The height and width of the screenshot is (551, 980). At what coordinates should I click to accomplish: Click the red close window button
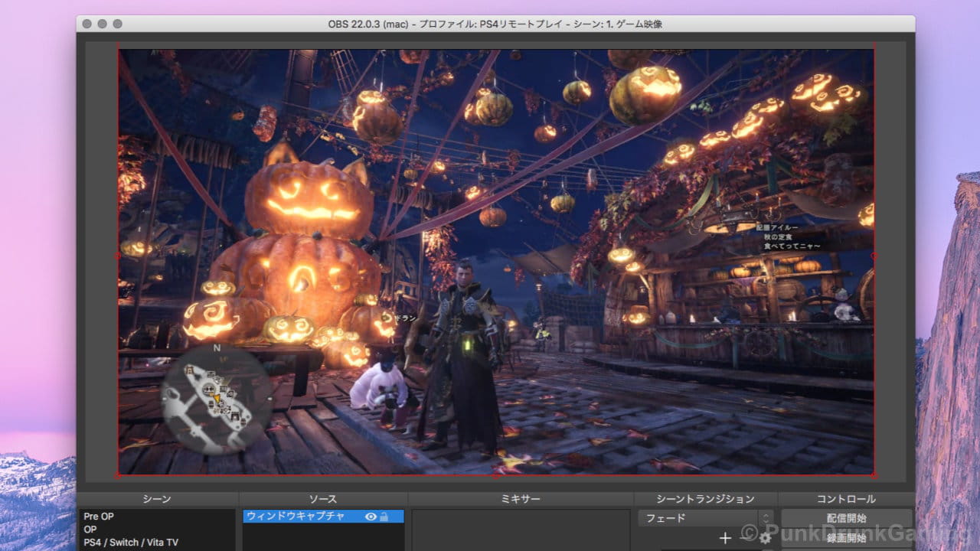[x=88, y=24]
